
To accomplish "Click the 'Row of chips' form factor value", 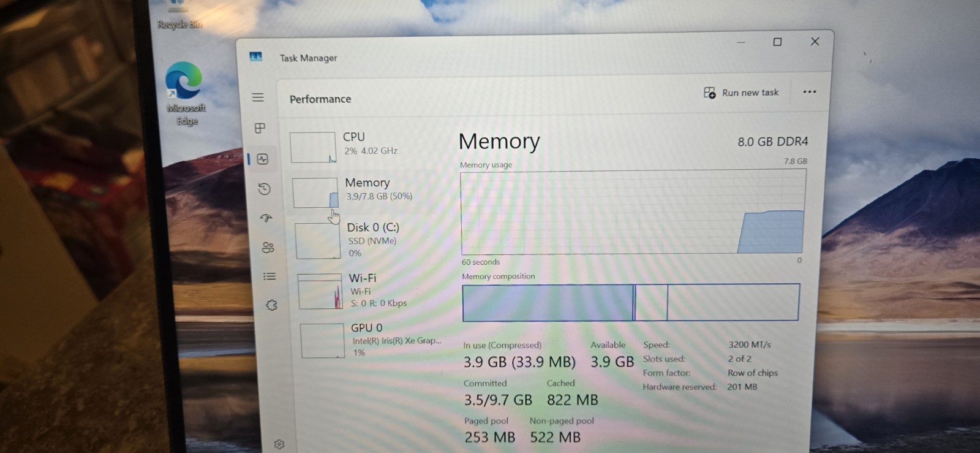I will [752, 373].
